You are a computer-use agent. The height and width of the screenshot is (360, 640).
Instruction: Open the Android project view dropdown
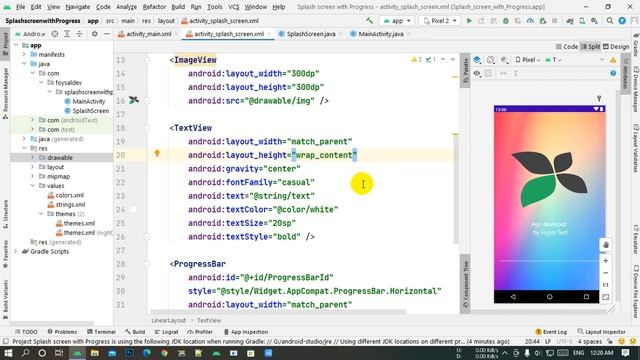pyautogui.click(x=31, y=34)
